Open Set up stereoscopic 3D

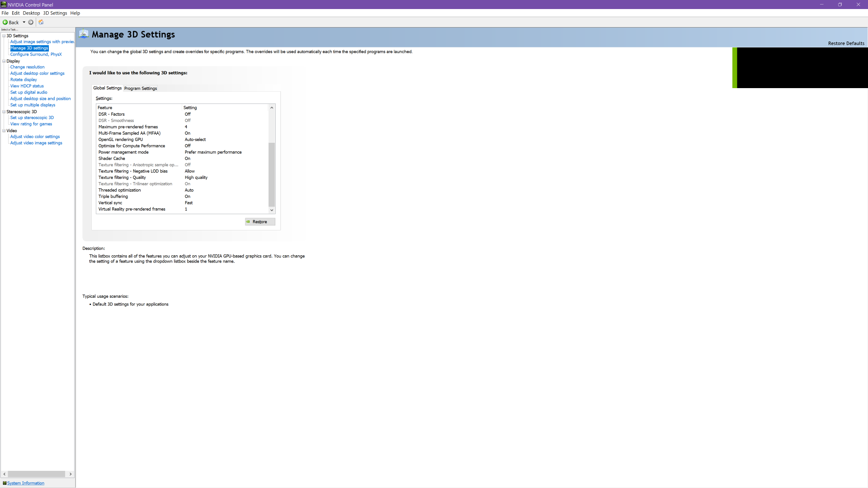point(32,117)
